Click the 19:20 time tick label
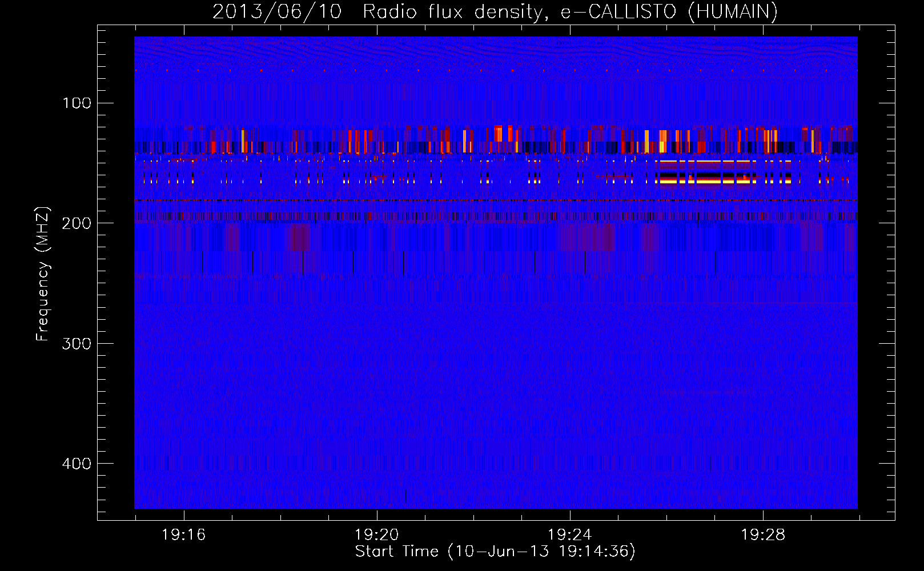This screenshot has height=571, width=924. tap(376, 535)
